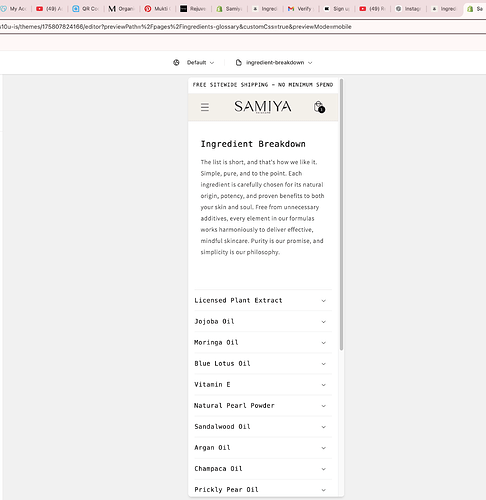Switch to the Medium Organ tab
Screen dimensions: 486x500
point(121,9)
